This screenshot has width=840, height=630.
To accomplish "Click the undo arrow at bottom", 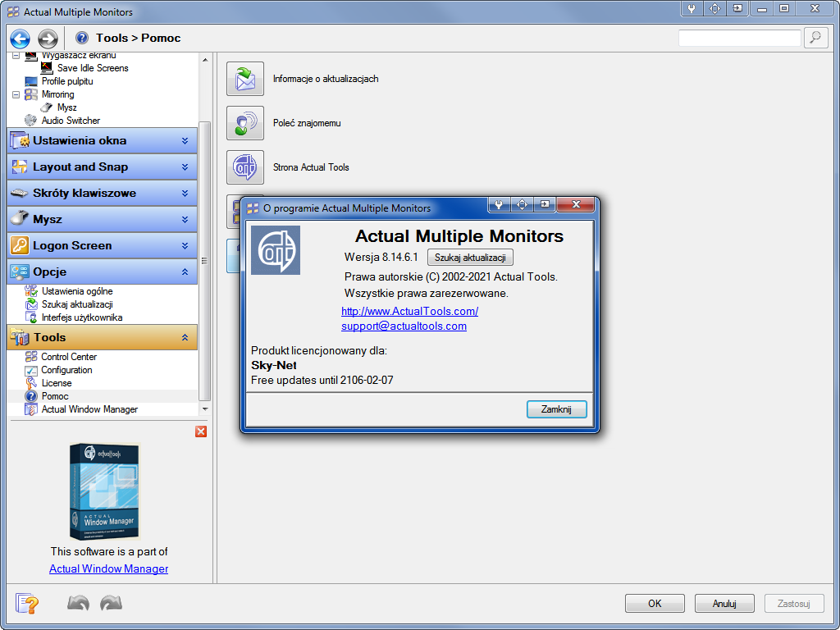I will [x=78, y=603].
